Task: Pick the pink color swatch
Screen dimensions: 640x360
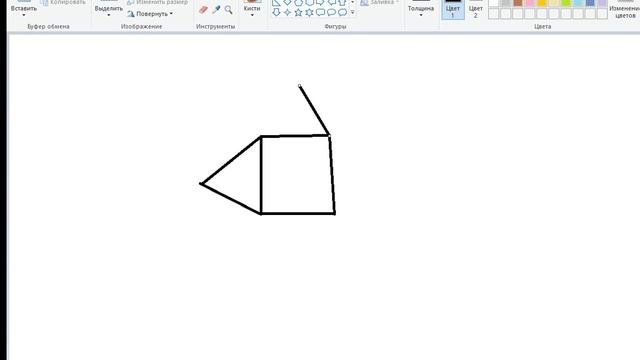Action: 530,3
